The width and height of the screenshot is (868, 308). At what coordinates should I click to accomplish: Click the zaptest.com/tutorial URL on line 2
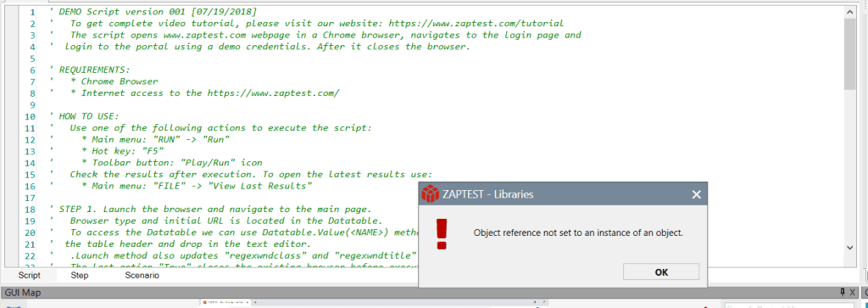click(476, 23)
